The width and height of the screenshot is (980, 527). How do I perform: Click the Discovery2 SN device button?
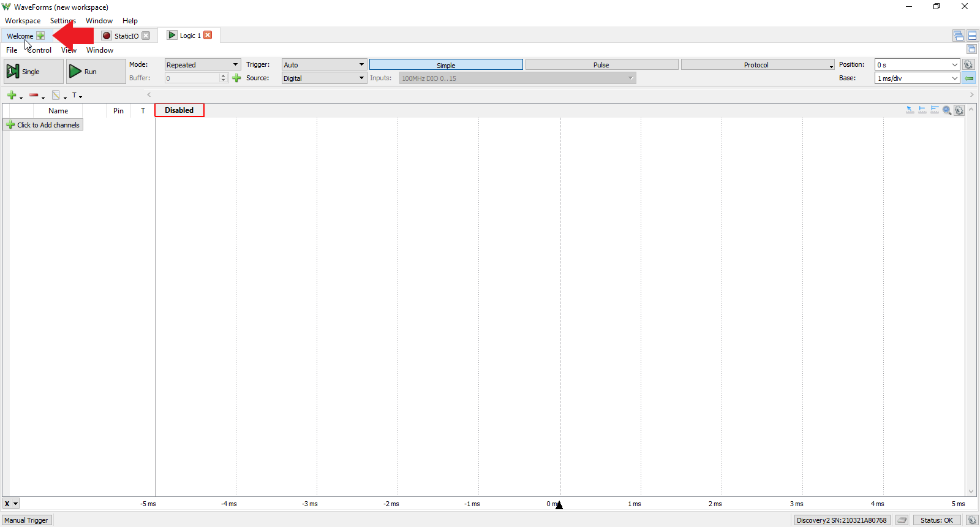842,520
